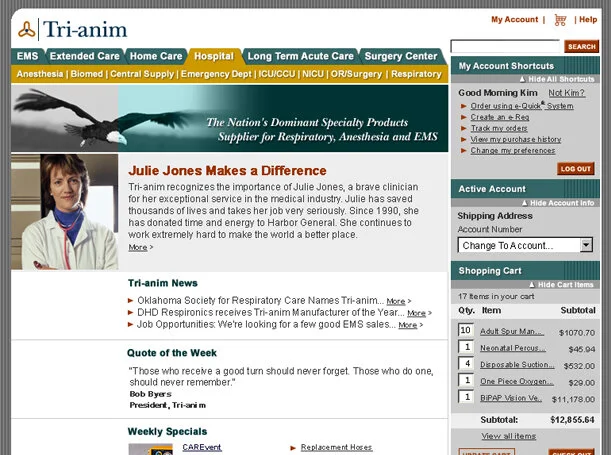Open Respiratory submenu item
Image resolution: width=611 pixels, height=455 pixels.
click(416, 74)
